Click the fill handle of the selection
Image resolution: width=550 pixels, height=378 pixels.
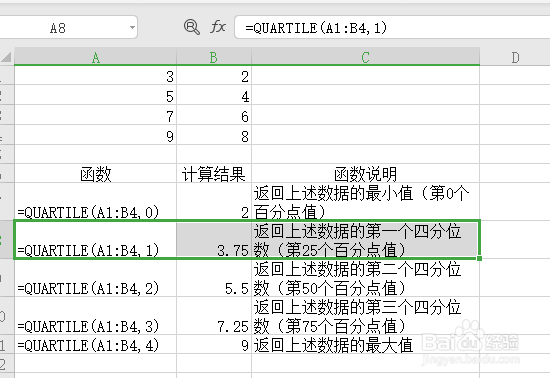click(479, 258)
